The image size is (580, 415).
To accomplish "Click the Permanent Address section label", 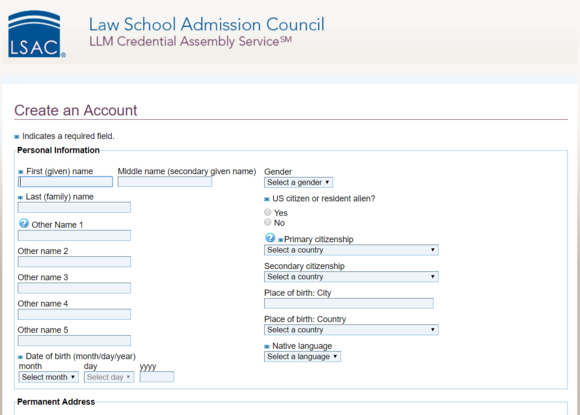I will [x=56, y=402].
